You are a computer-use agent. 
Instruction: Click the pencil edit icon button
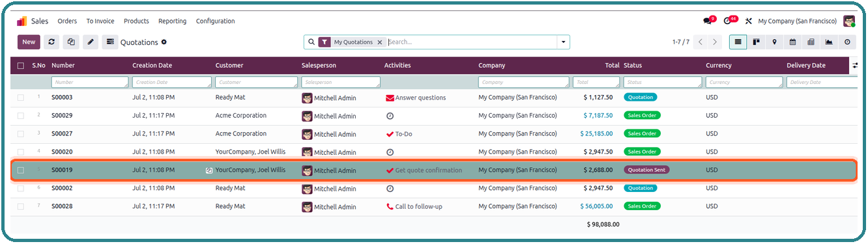(x=91, y=42)
